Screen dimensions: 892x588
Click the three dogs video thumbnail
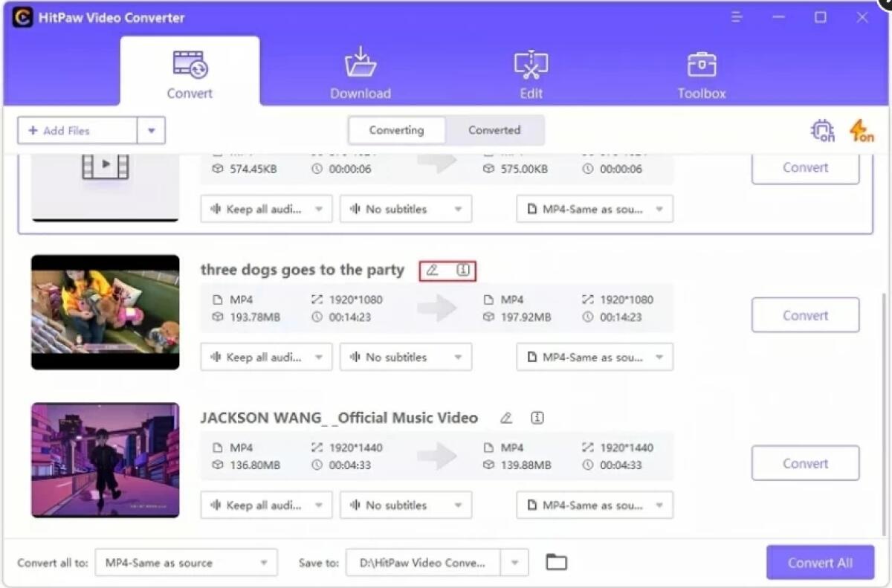104,311
